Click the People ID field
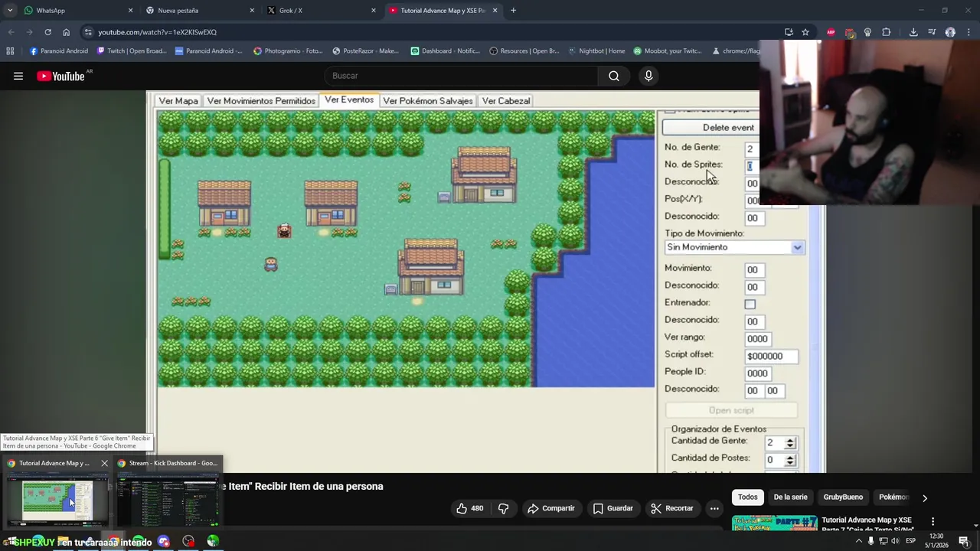 (x=758, y=373)
